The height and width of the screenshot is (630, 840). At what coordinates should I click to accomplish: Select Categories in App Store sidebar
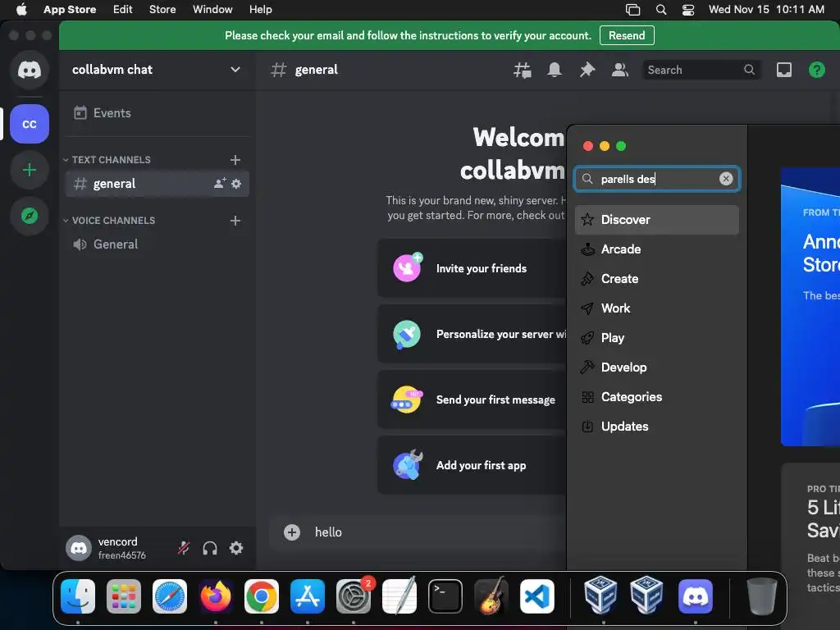tap(657, 397)
